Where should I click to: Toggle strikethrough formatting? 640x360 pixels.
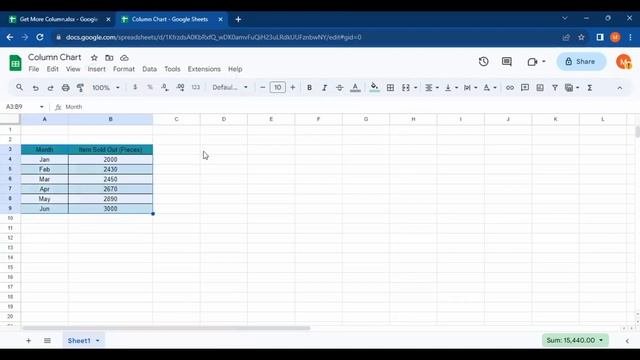click(339, 87)
